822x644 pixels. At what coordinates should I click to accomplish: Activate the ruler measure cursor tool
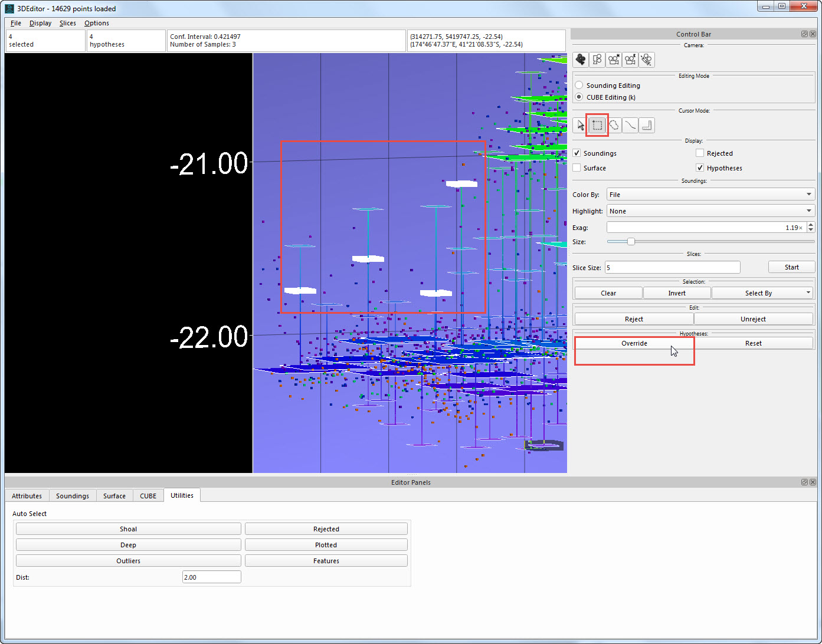click(647, 125)
